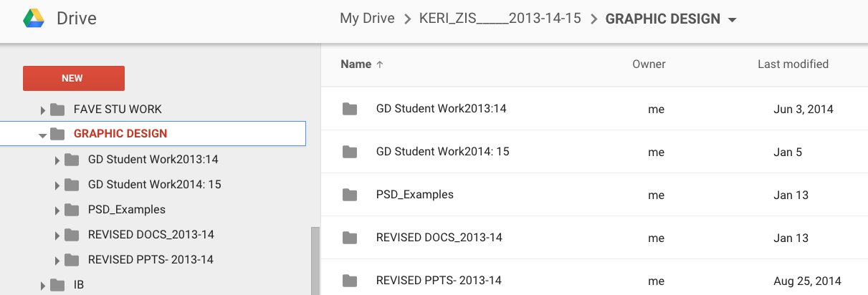868x295 pixels.
Task: Click REVISED PPTS- 2013-14 folder icon in list
Action: click(350, 281)
